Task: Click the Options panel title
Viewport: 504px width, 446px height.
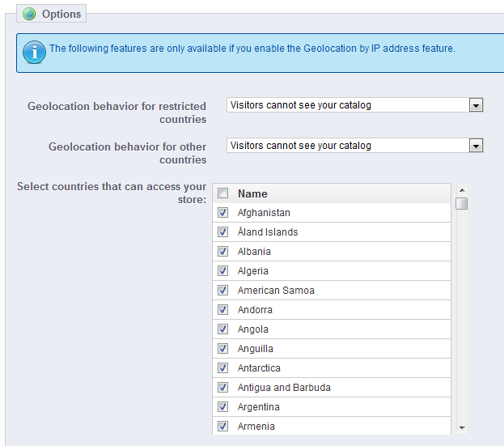Action: (x=61, y=14)
